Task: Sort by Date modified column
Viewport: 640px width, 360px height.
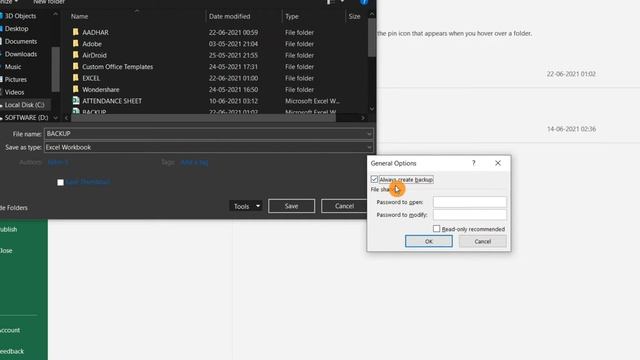Action: click(x=229, y=16)
